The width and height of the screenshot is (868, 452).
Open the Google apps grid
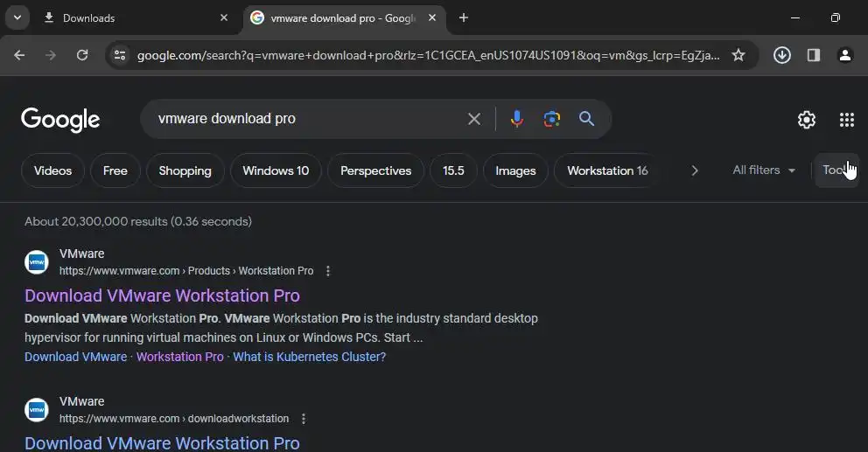pyautogui.click(x=846, y=120)
